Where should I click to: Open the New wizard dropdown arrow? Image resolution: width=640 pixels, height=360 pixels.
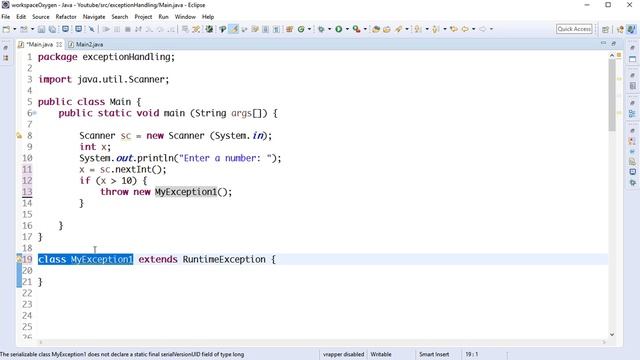15,29
